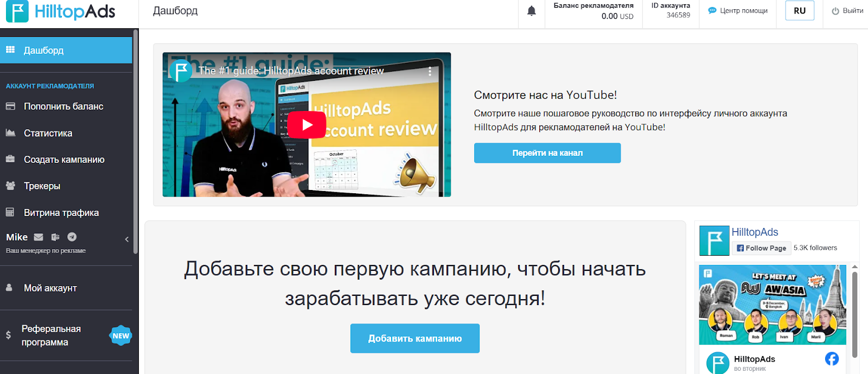Click the video title 'The #1 guide' link
This screenshot has height=374, width=868.
[x=291, y=71]
